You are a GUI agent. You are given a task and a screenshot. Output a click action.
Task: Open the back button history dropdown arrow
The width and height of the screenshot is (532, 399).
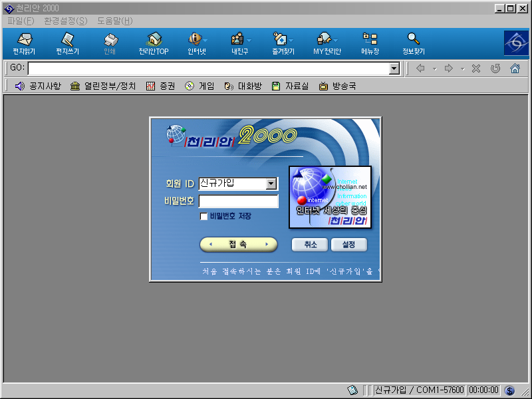point(435,69)
